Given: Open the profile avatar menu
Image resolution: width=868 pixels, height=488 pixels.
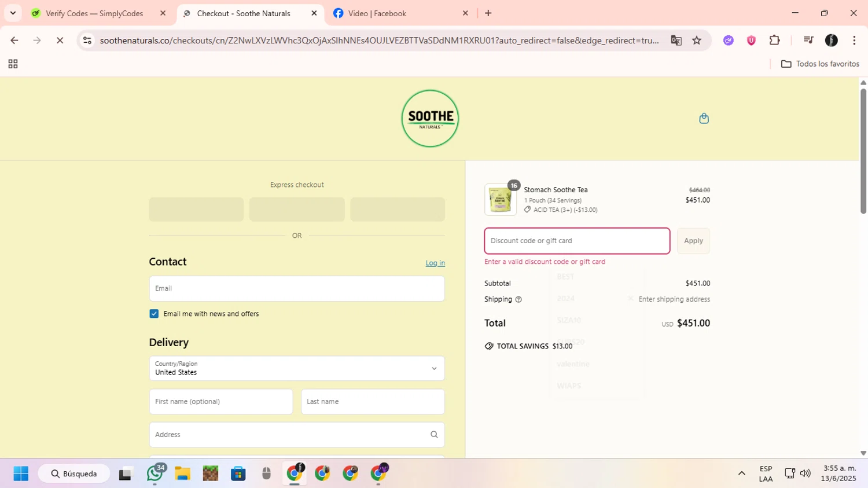Looking at the screenshot, I should [832, 40].
